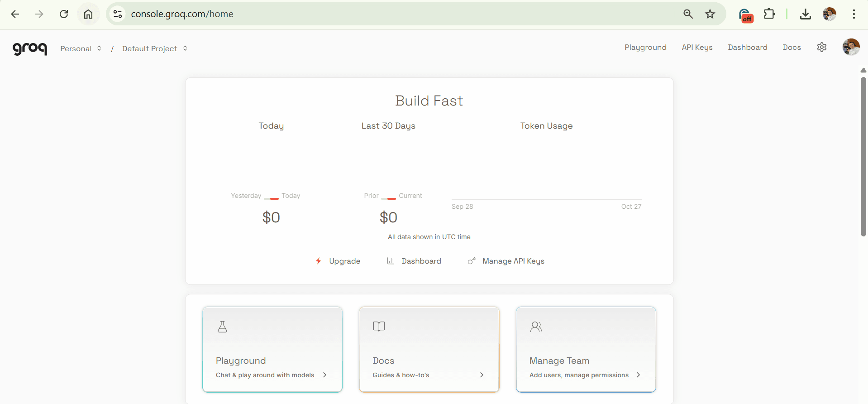Open Chrome three-dot menu
This screenshot has height=404, width=868.
[x=854, y=14]
